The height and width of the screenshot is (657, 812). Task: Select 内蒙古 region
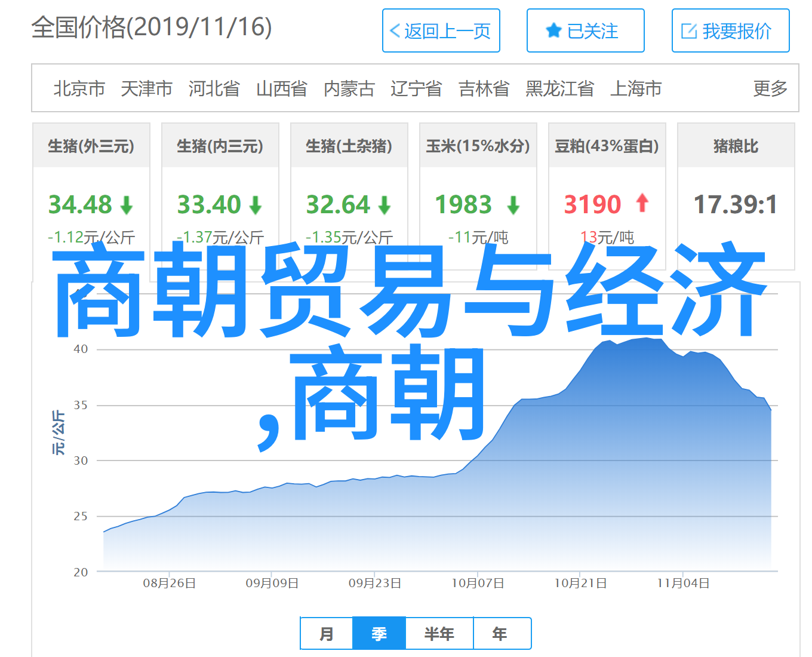tap(349, 88)
